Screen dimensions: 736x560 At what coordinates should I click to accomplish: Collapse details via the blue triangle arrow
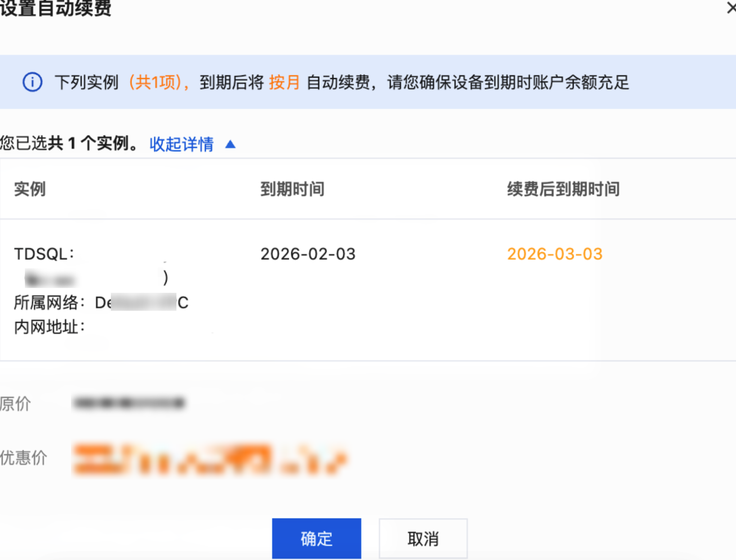[x=230, y=144]
